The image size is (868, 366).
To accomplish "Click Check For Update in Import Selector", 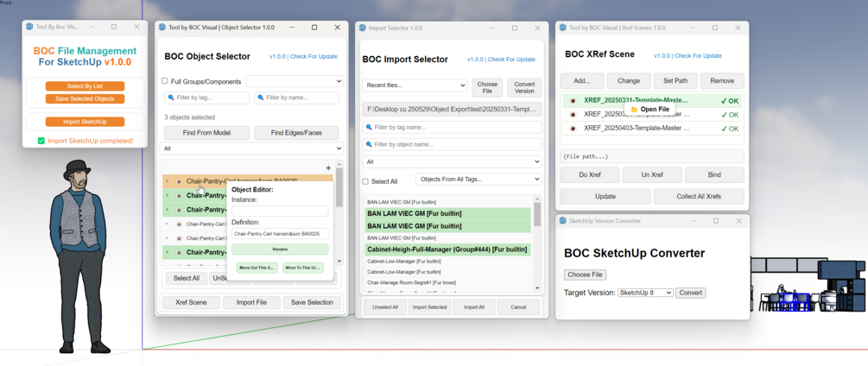I will pyautogui.click(x=511, y=60).
